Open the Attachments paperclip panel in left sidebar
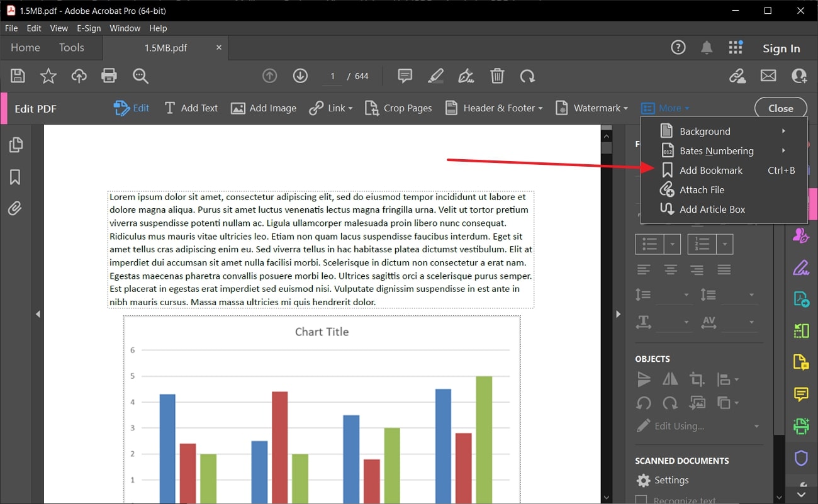818x504 pixels. (x=15, y=208)
